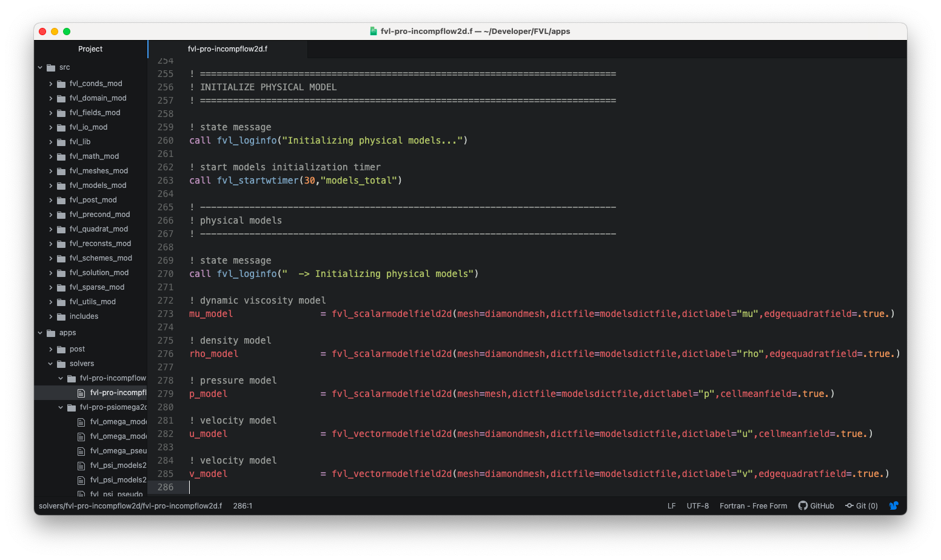The width and height of the screenshot is (941, 560).
Task: Collapse the src folder chevron
Action: click(x=41, y=67)
